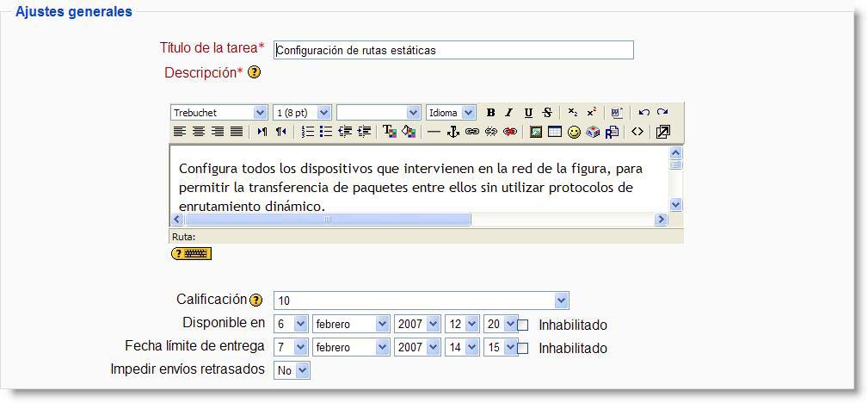Open the font color picker
Image resolution: width=868 pixels, height=403 pixels.
[x=390, y=132]
